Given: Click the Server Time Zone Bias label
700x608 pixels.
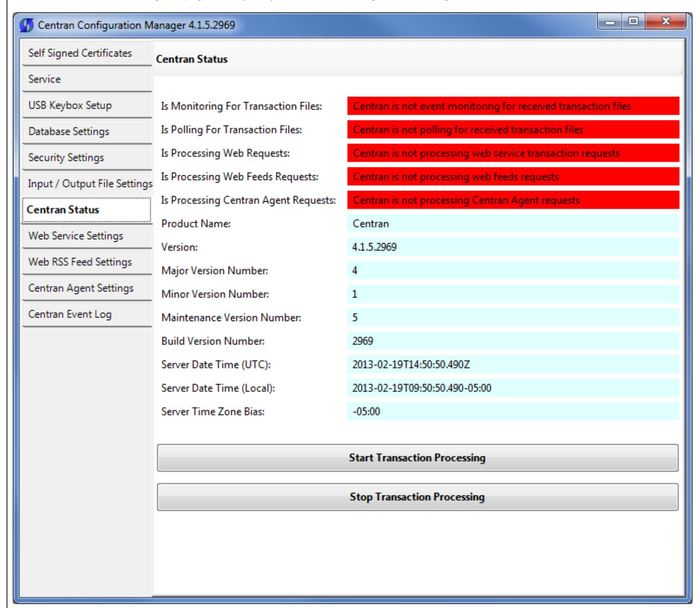Looking at the screenshot, I should click(213, 412).
